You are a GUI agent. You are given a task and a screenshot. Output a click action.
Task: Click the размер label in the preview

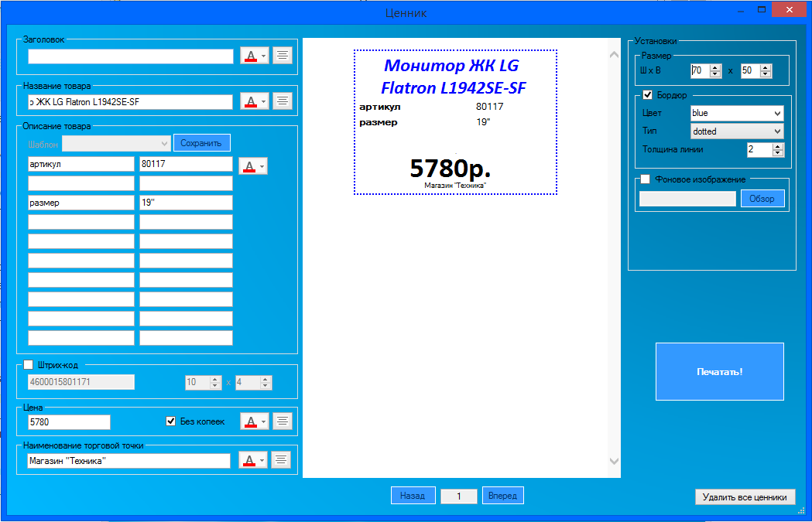coord(379,123)
